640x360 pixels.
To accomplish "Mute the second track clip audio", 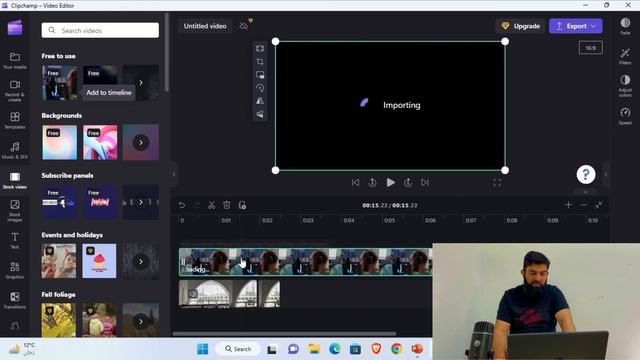I will click(x=193, y=293).
